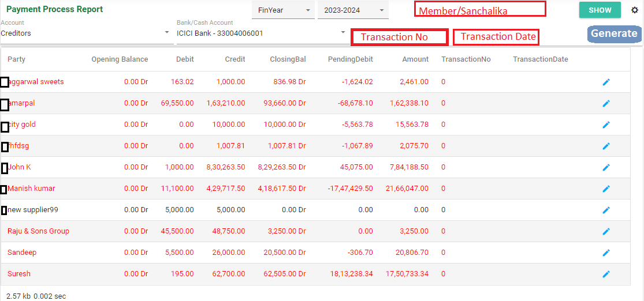644x301 pixels.
Task: Open the FinYear dropdown
Action: pyautogui.click(x=283, y=10)
